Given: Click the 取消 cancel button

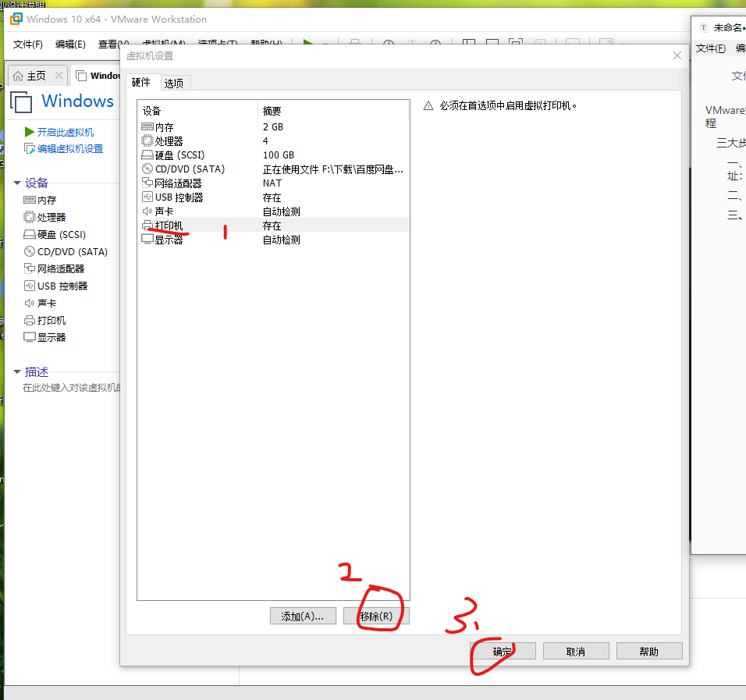Looking at the screenshot, I should click(576, 652).
